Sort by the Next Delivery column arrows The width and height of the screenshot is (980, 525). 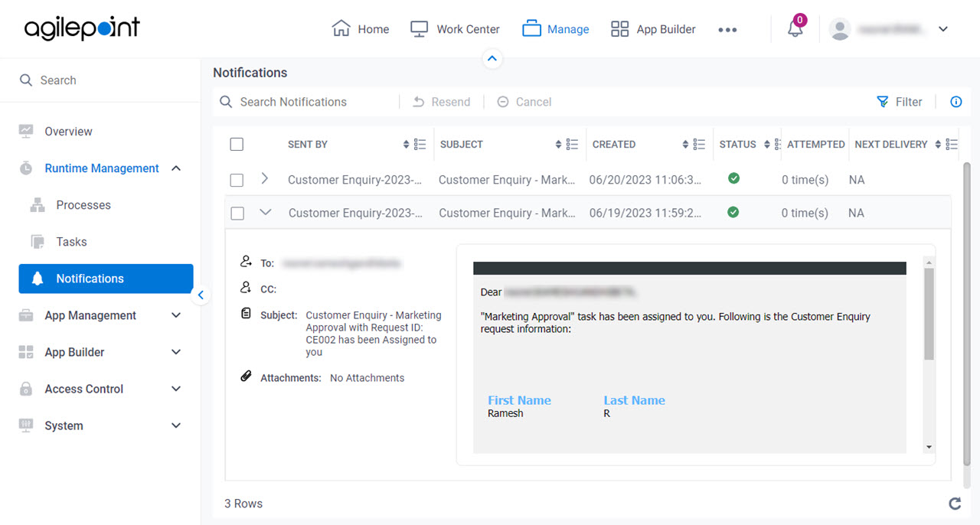(939, 144)
